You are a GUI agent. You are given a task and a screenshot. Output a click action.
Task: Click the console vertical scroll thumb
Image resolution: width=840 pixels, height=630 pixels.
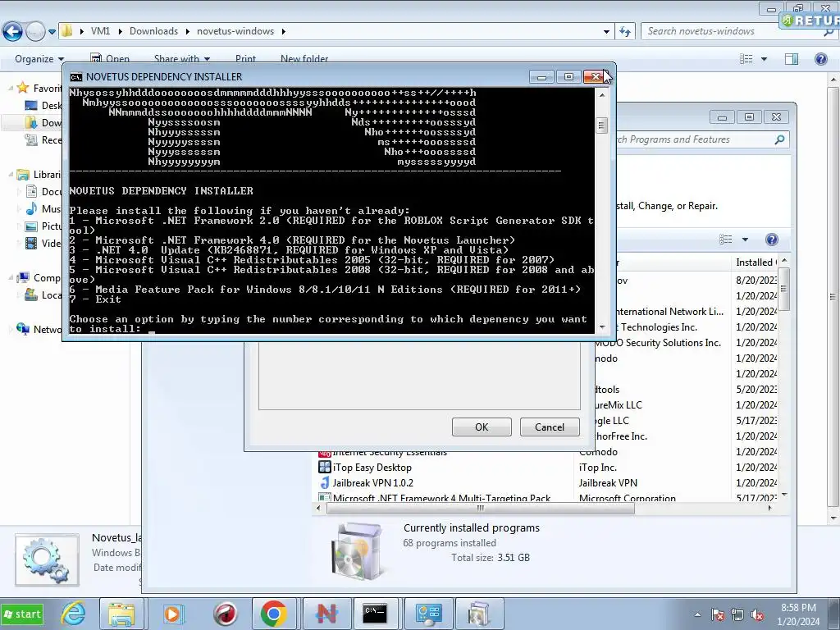pos(601,126)
